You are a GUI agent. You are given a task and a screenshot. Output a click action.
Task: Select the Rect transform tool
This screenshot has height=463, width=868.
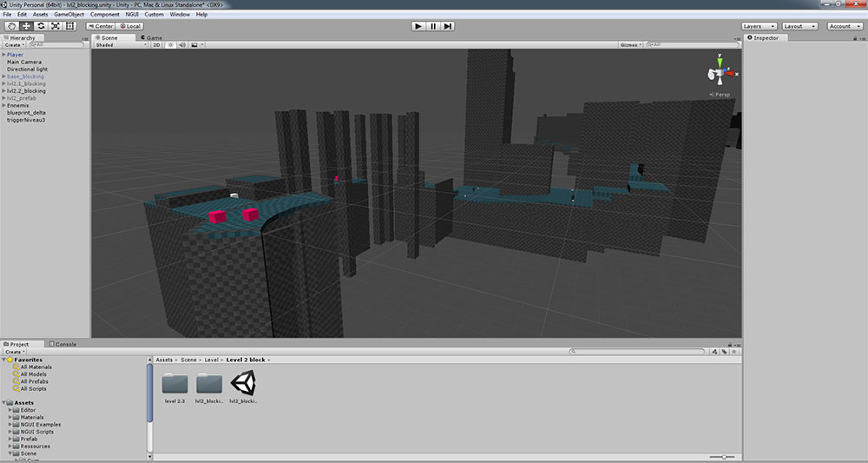[70, 26]
